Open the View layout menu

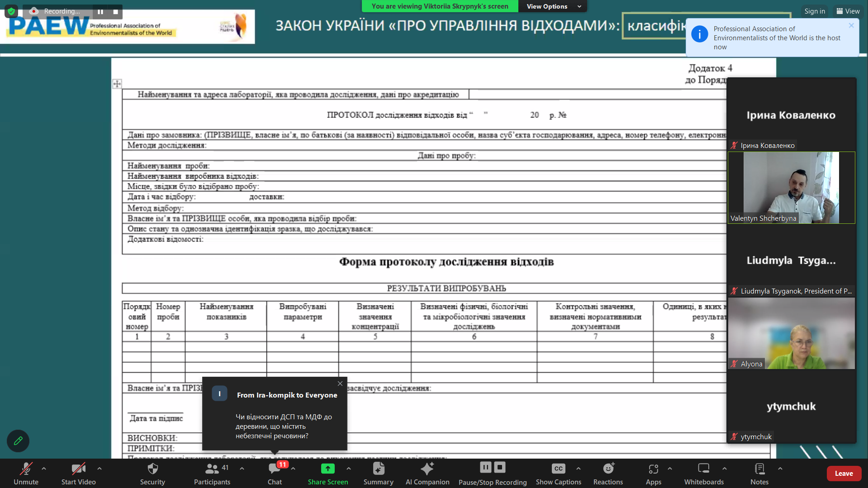click(x=848, y=11)
